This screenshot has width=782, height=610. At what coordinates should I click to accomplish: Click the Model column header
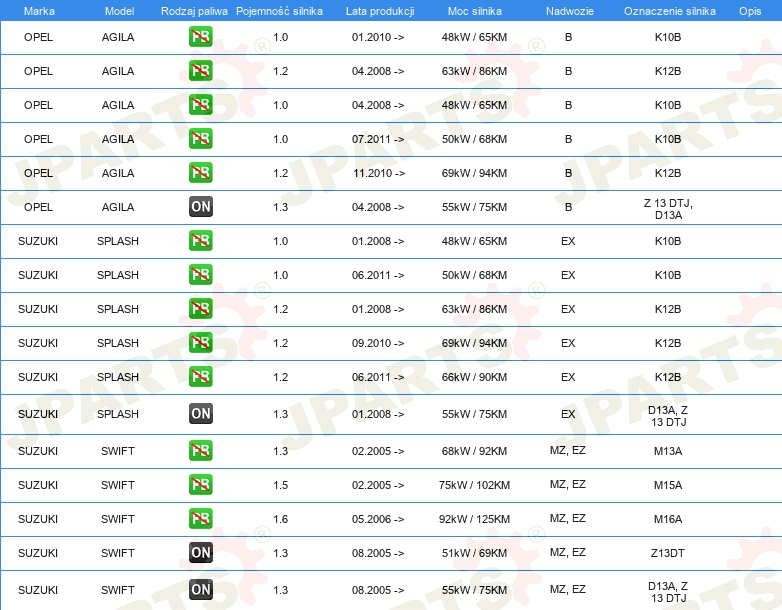point(119,11)
